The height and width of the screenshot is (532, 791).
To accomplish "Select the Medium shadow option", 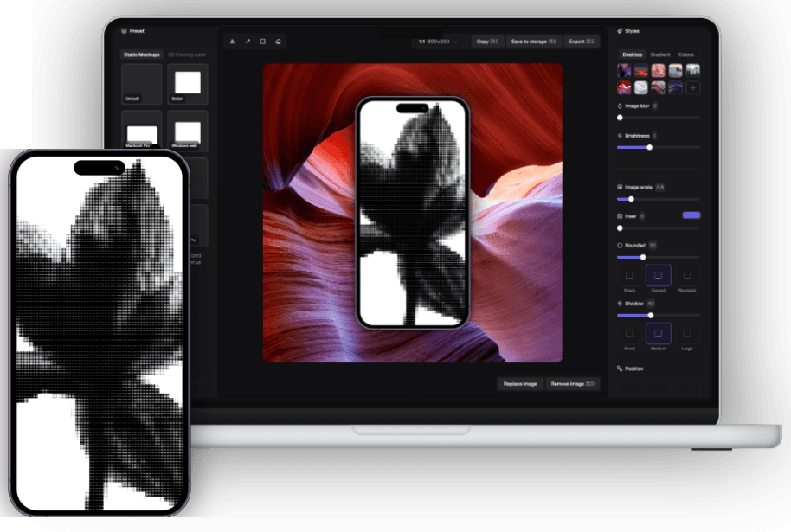I will [659, 333].
